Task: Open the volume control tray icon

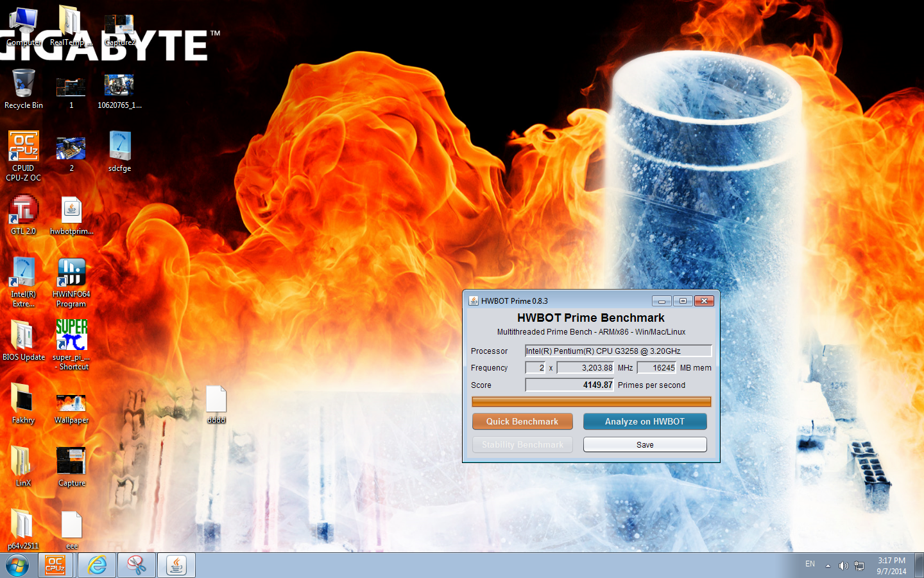Action: 843,566
